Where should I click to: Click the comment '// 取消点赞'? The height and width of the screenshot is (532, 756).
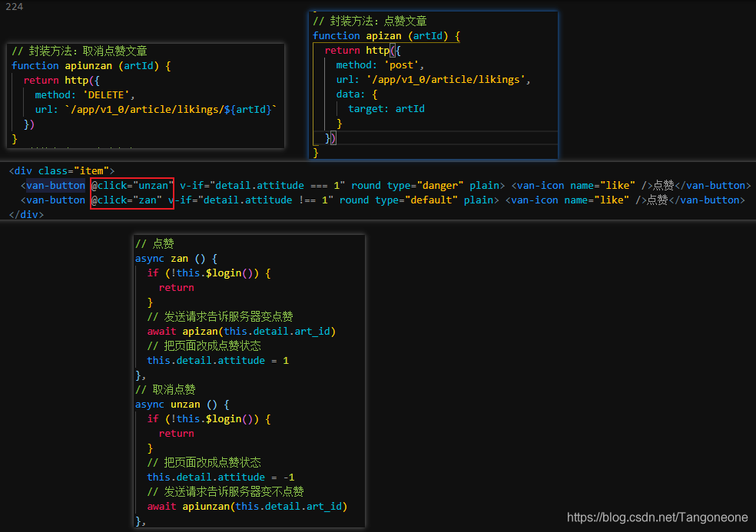click(x=165, y=389)
